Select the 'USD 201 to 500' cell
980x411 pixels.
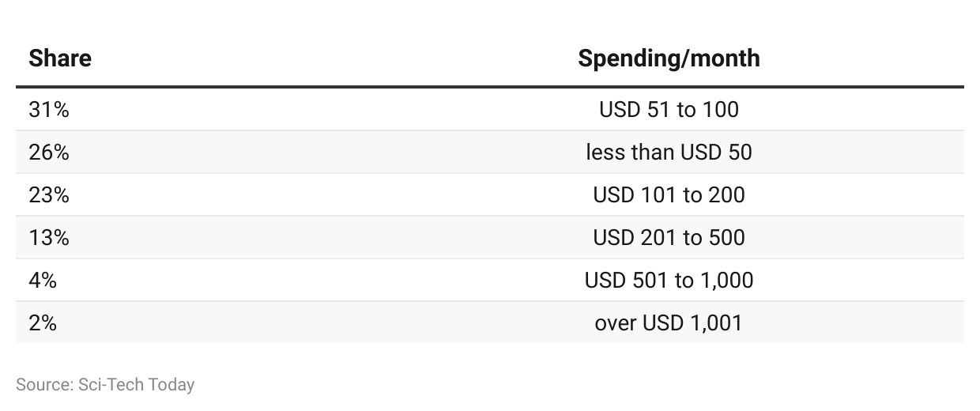pyautogui.click(x=669, y=238)
